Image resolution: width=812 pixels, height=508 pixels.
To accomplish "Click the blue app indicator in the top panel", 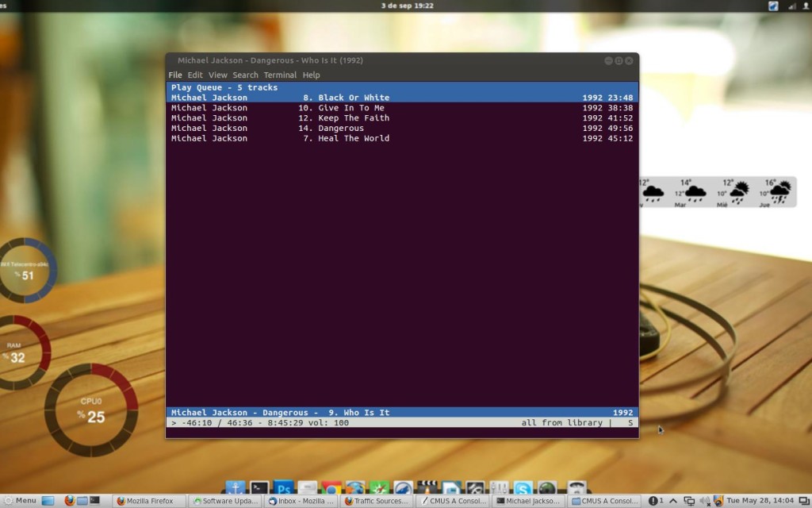I will 773,6.
